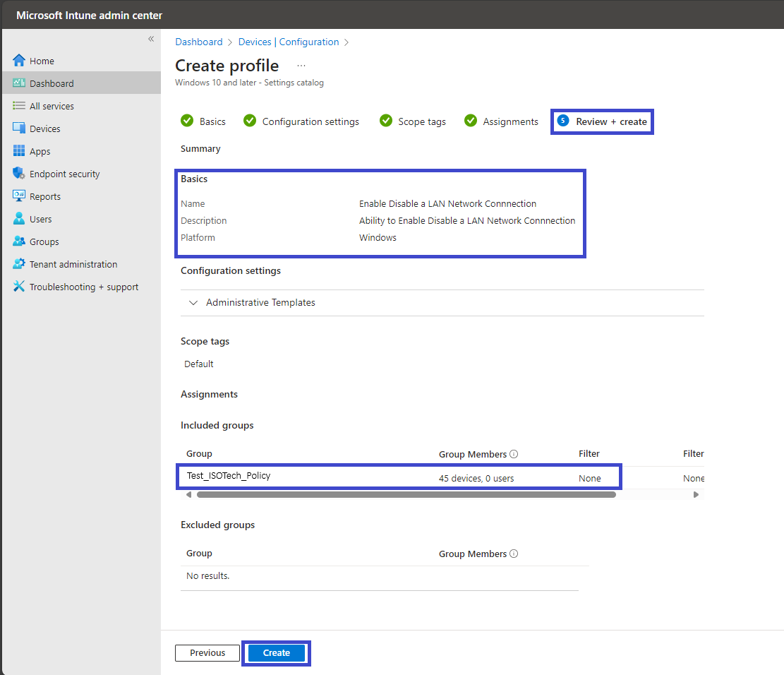
Task: Select the Devices icon in navigation
Action: [x=19, y=128]
